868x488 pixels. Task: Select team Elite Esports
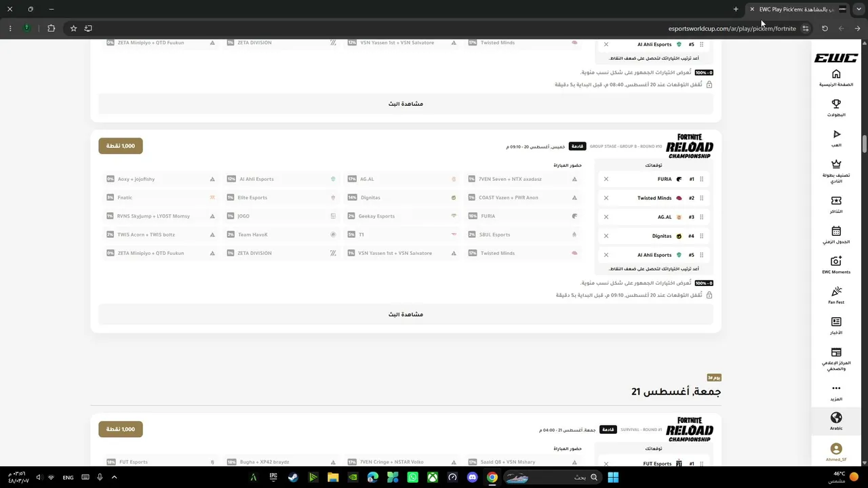281,198
